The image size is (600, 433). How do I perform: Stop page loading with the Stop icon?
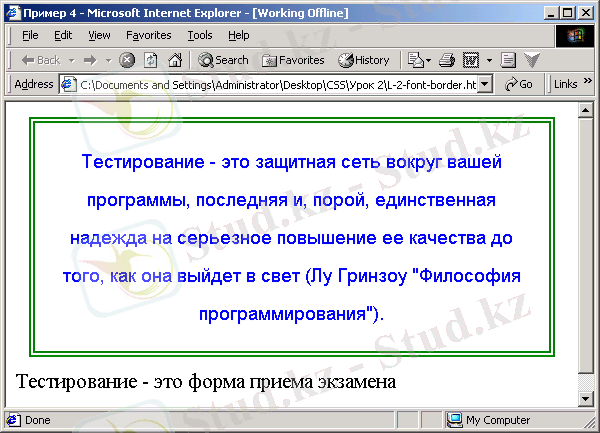coord(127,60)
